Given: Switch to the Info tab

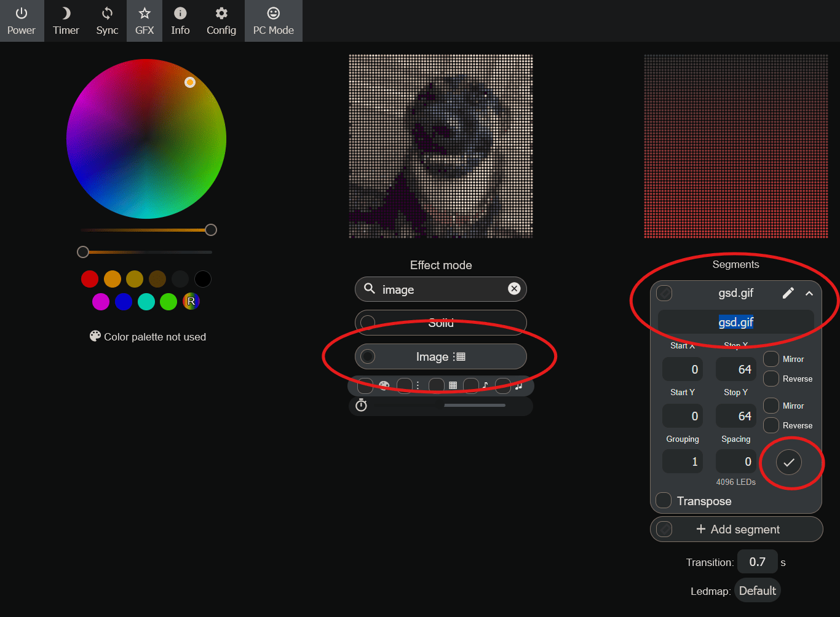Looking at the screenshot, I should pos(180,21).
